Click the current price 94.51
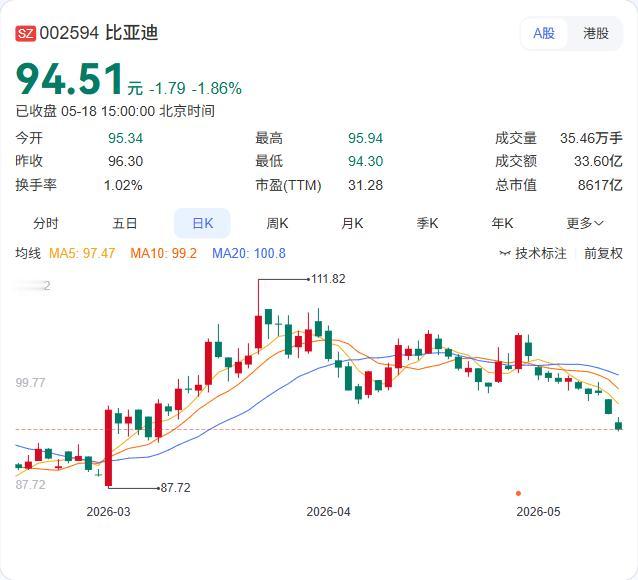 pos(69,79)
